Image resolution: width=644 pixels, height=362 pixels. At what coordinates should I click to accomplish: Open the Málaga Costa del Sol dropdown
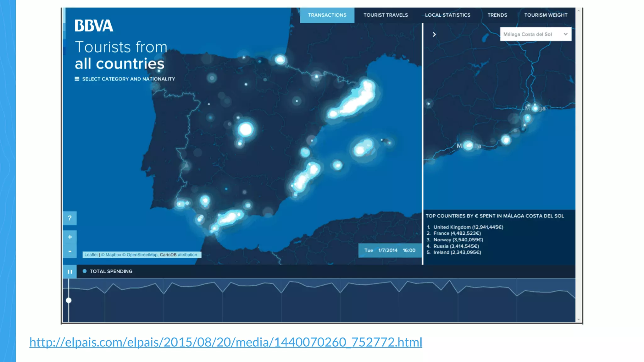tap(536, 34)
